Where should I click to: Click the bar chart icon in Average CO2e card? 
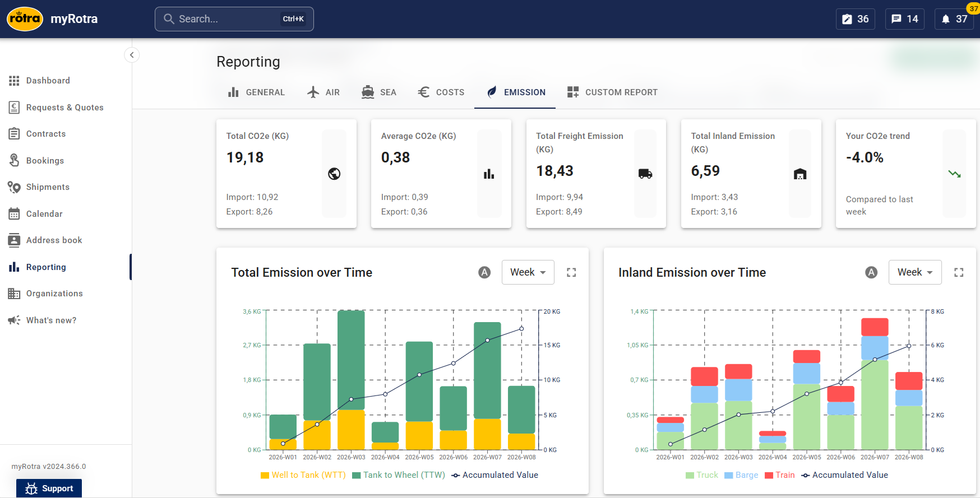click(489, 174)
